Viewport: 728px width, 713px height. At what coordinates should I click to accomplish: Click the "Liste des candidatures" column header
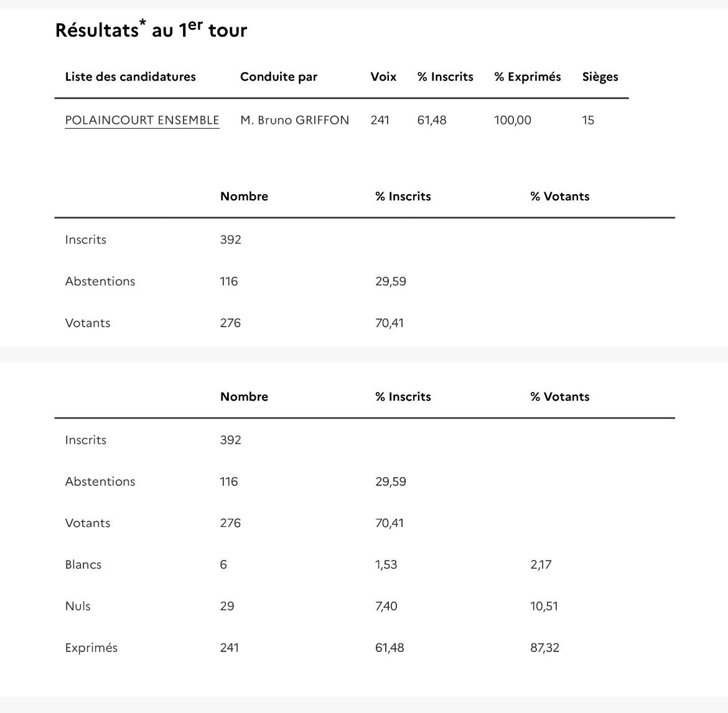pyautogui.click(x=130, y=77)
